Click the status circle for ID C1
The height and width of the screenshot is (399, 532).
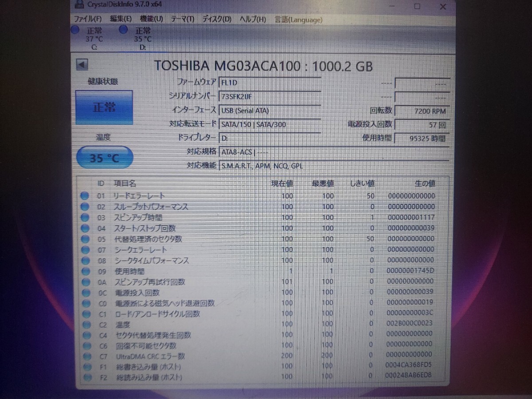click(x=86, y=314)
